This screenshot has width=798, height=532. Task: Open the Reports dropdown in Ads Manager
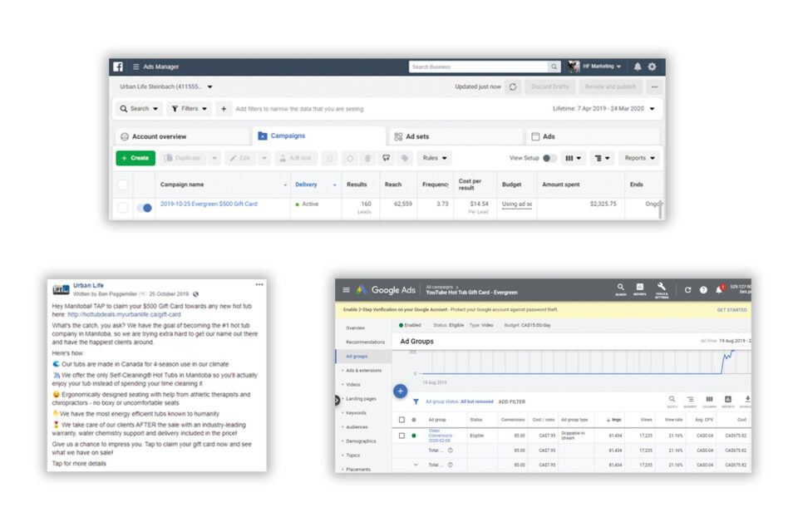point(640,158)
